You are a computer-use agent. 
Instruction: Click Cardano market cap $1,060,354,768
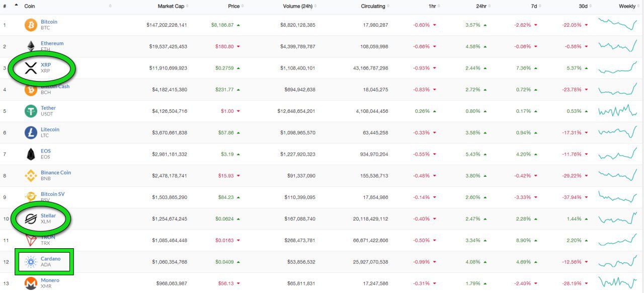tap(170, 262)
